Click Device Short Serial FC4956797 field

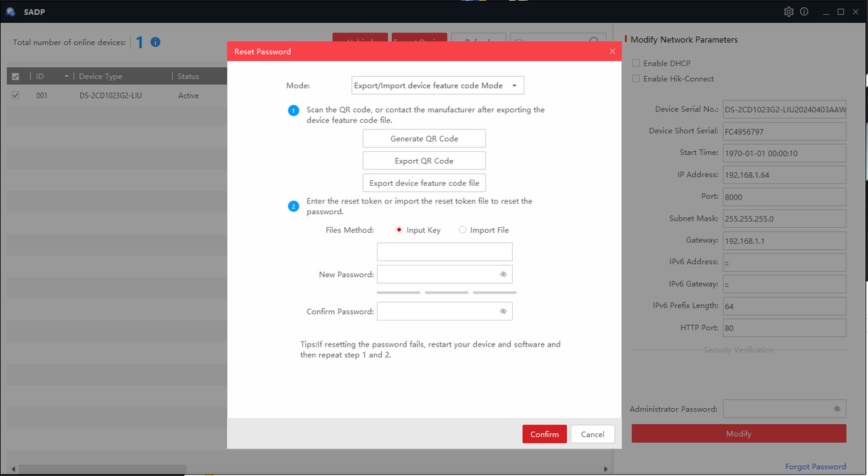(x=784, y=132)
